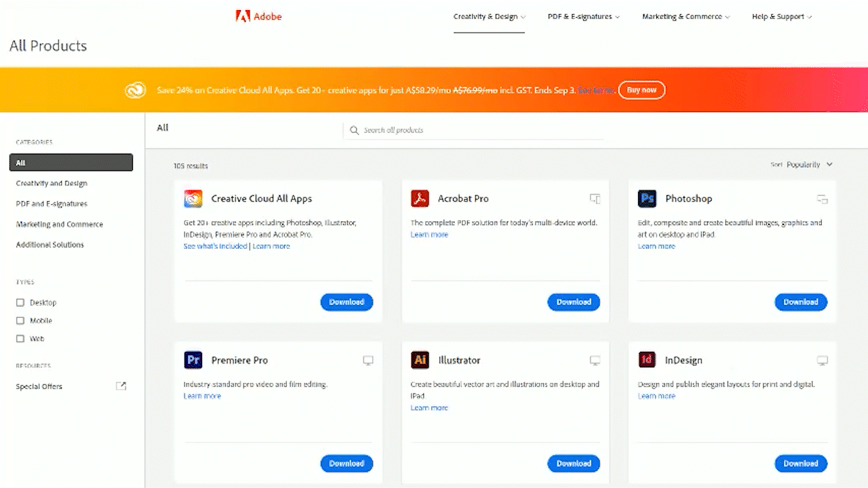Open Special Offers resource link

(x=39, y=386)
